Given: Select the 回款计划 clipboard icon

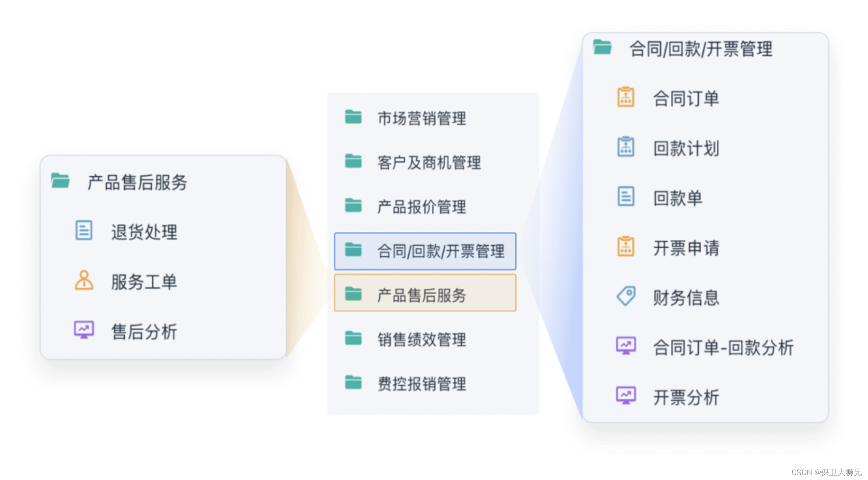Looking at the screenshot, I should click(x=625, y=146).
